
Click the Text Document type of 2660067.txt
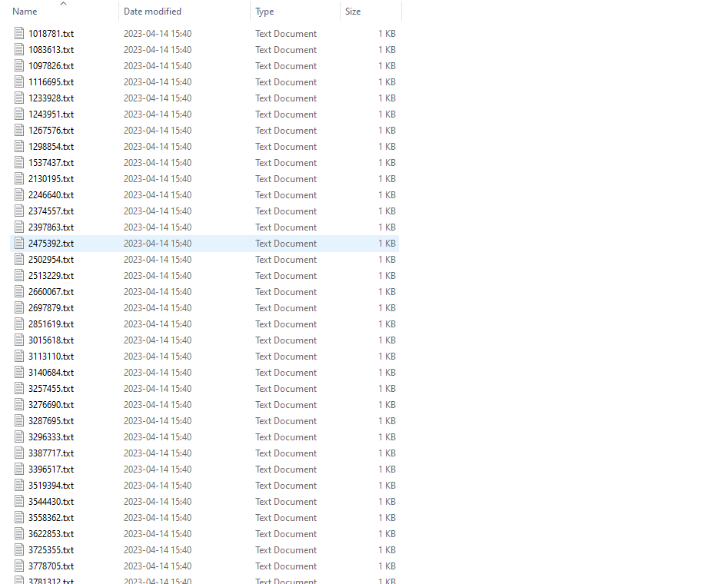(x=286, y=292)
